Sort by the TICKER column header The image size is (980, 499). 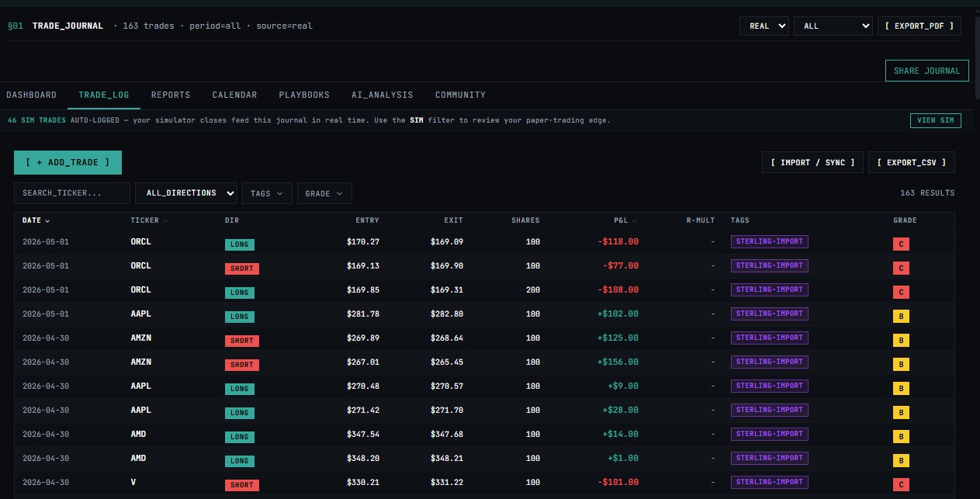149,220
